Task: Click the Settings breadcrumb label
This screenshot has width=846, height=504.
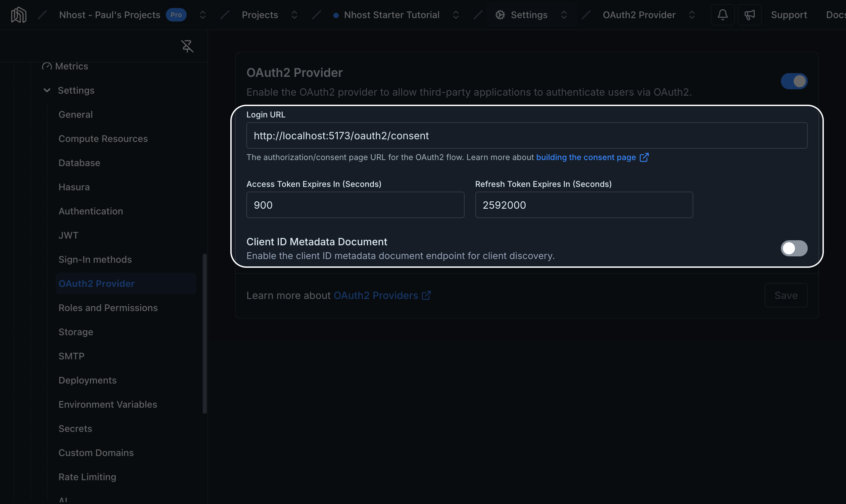Action: click(529, 15)
